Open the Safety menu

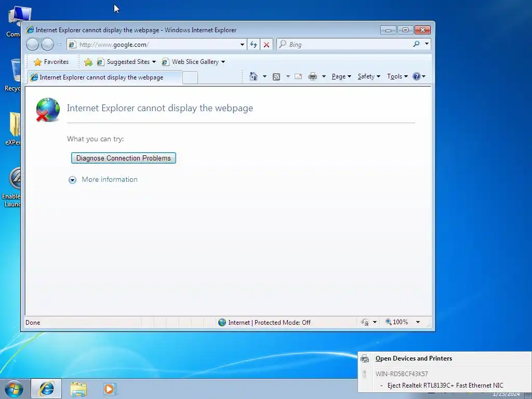click(x=369, y=76)
